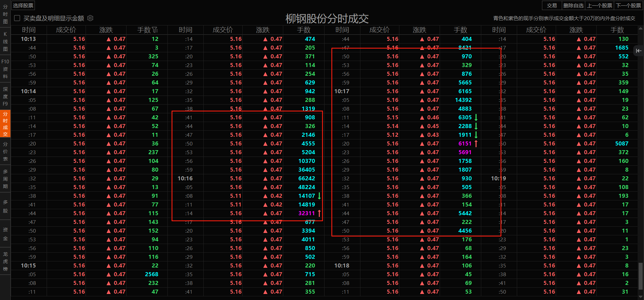
Task: Click volume value 36405
Action: pyautogui.click(x=306, y=170)
